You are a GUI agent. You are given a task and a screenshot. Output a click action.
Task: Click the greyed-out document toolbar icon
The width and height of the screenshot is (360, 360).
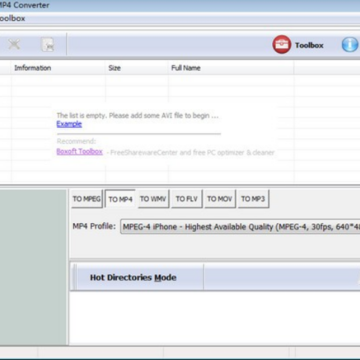coord(48,45)
